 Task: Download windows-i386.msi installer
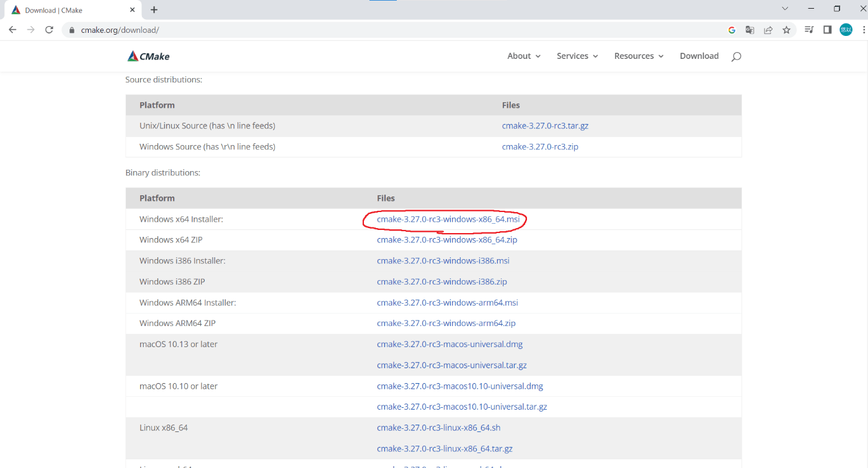[x=443, y=261]
